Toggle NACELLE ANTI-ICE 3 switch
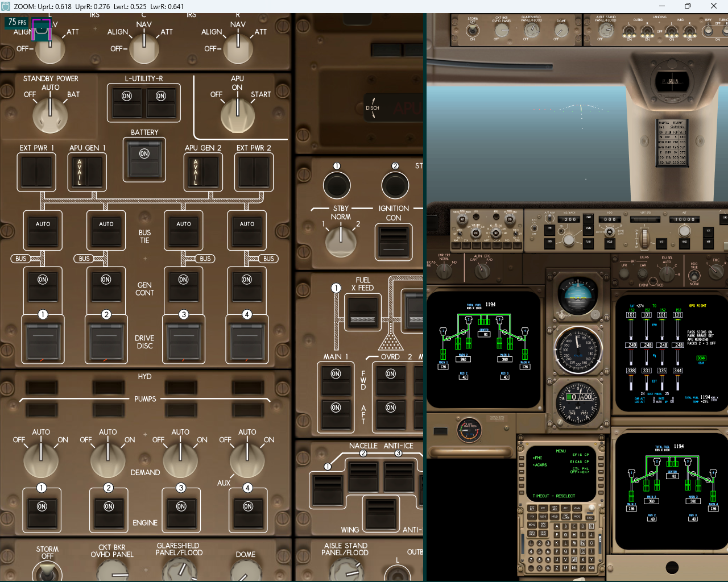Screen dimensions: 728x582 pyautogui.click(x=399, y=476)
